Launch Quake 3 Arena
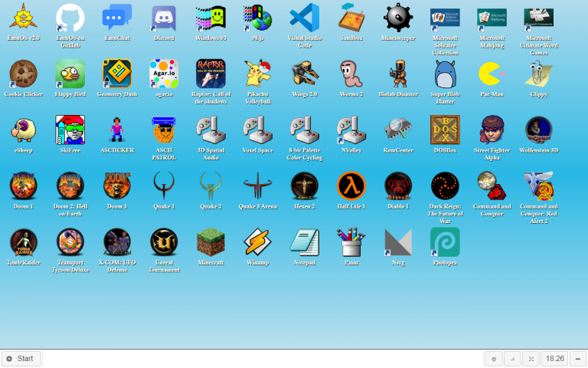This screenshot has height=368, width=588. coord(257,186)
